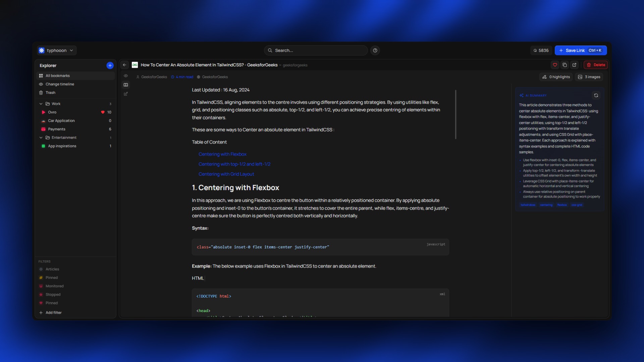Open the help question-mark icon

click(375, 50)
